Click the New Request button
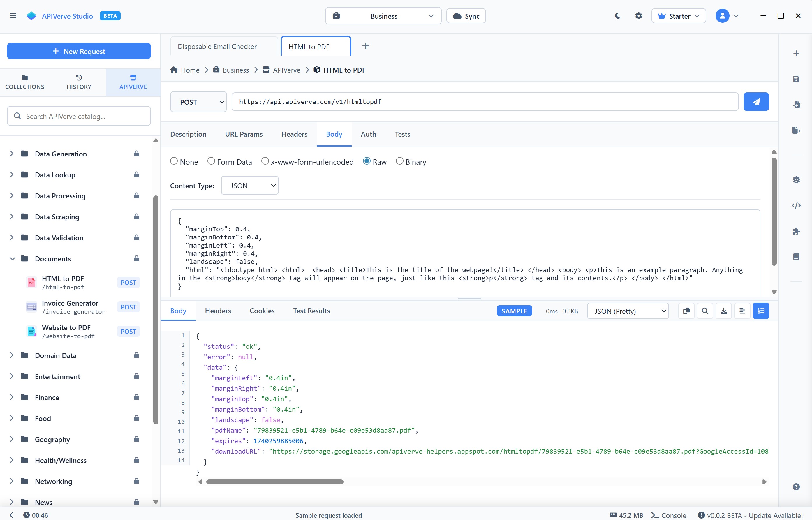812x520 pixels. point(79,51)
